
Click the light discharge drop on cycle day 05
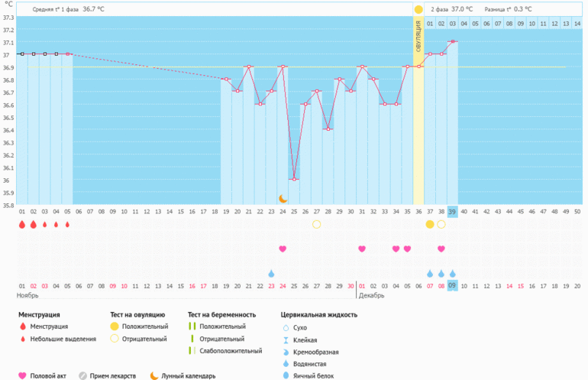(x=67, y=224)
